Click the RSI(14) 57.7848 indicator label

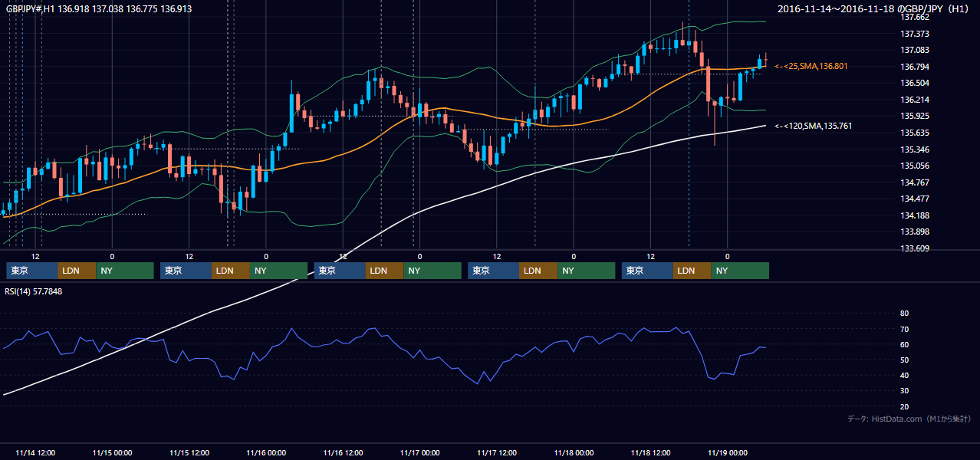click(34, 291)
